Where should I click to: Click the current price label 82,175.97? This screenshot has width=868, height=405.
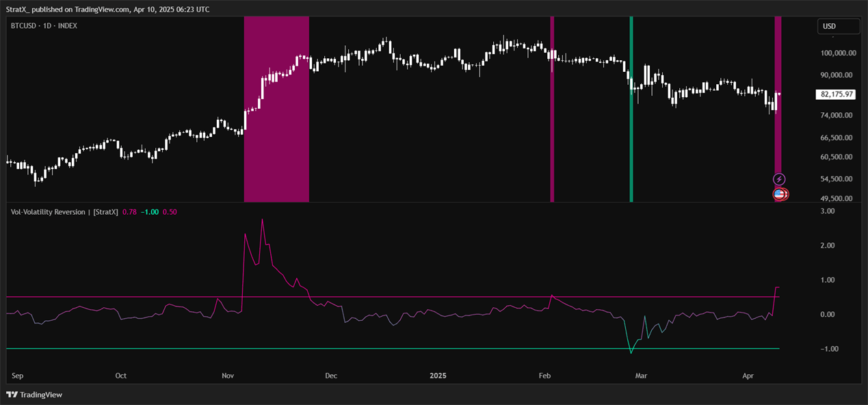click(x=835, y=94)
